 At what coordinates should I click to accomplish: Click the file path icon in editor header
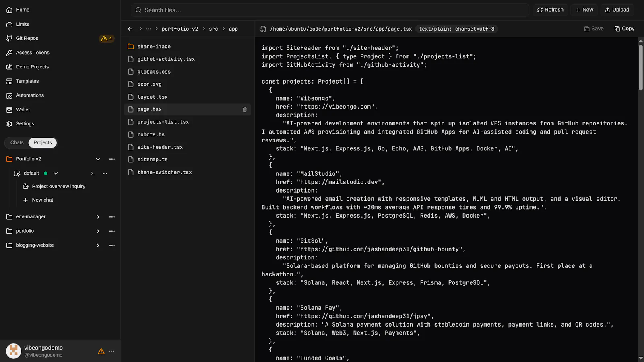[263, 29]
